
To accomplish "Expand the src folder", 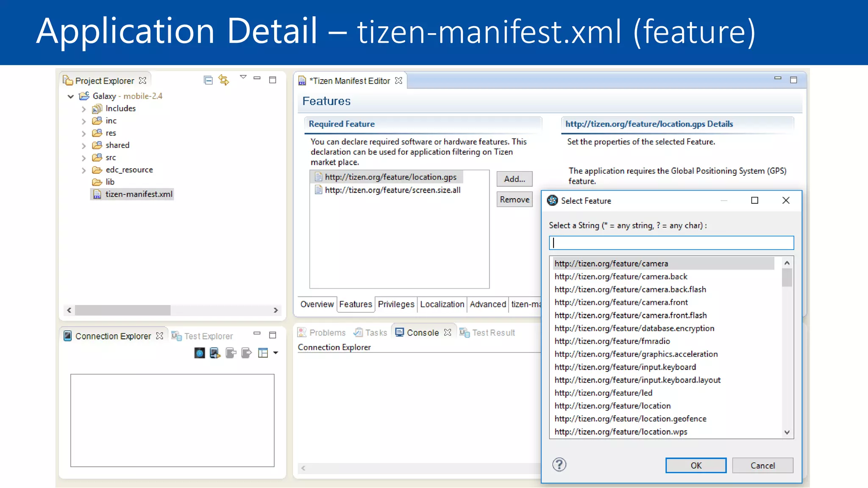I will tap(84, 158).
